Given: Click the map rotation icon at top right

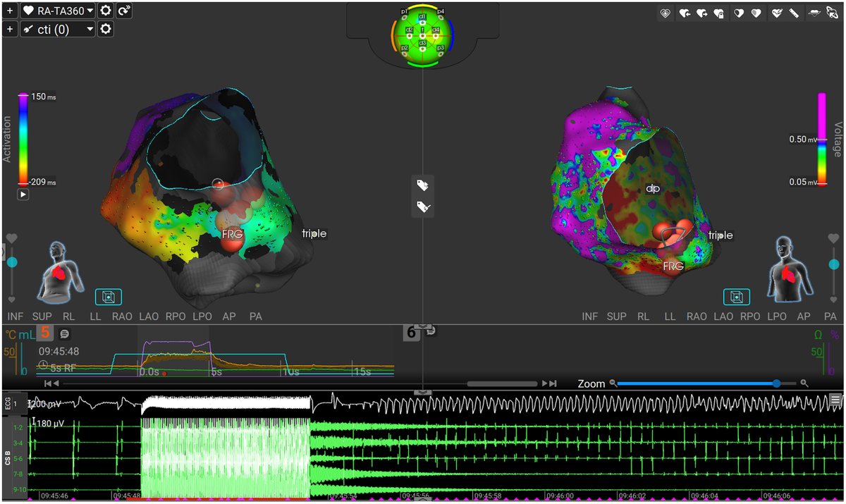Looking at the screenshot, I should (x=831, y=13).
